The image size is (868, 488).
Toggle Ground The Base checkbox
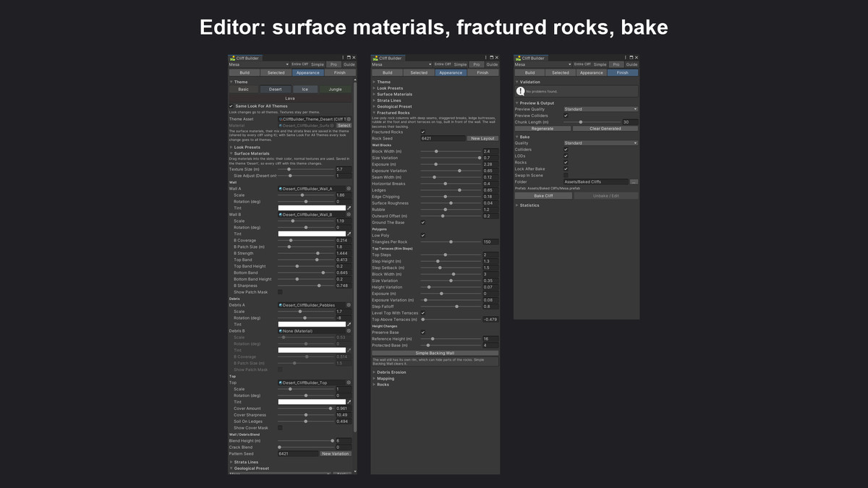tap(423, 223)
